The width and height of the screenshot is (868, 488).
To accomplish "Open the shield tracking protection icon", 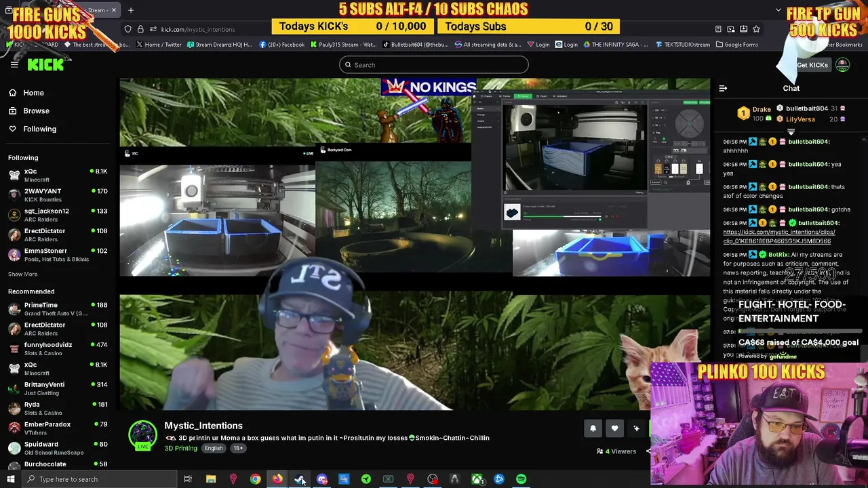I will [127, 29].
